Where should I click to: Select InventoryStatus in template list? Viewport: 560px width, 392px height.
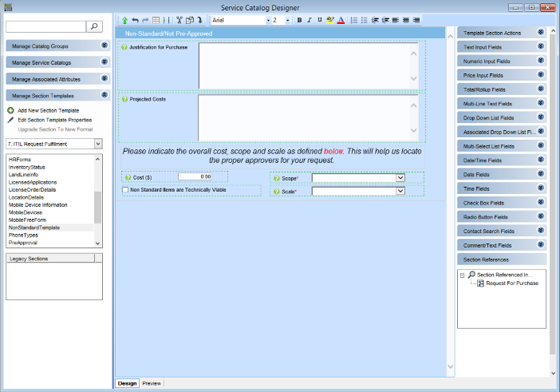coord(27,167)
